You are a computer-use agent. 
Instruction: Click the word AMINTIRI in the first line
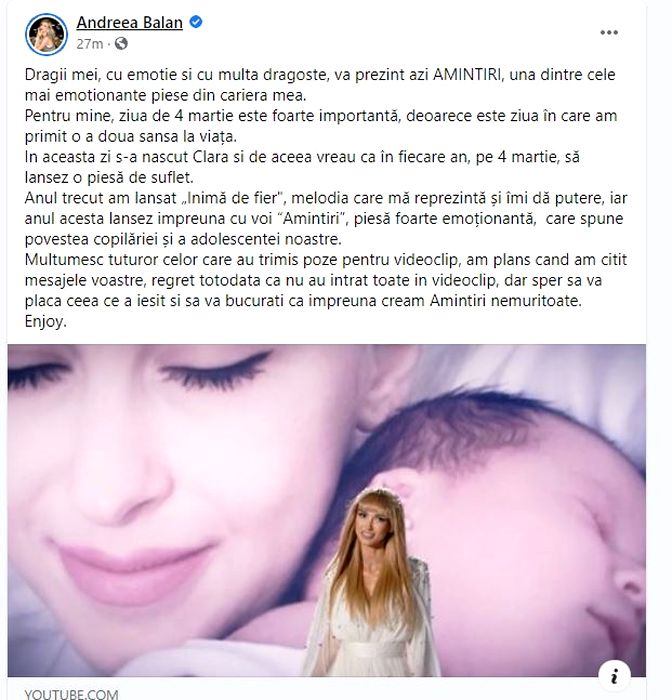point(467,74)
